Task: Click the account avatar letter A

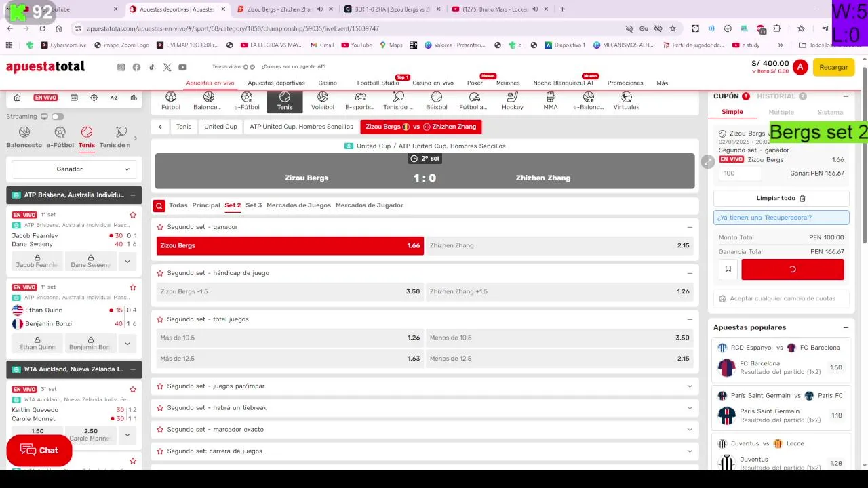Action: point(801,67)
